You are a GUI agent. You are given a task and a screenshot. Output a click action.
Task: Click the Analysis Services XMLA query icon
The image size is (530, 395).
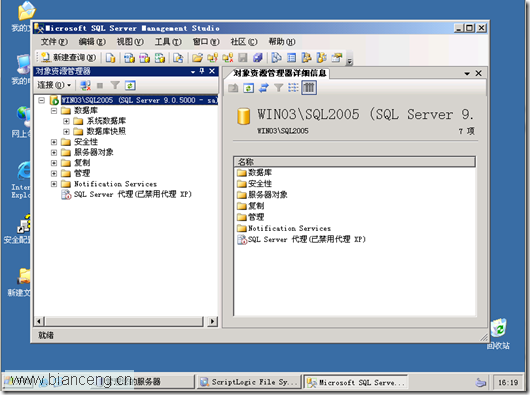160,58
